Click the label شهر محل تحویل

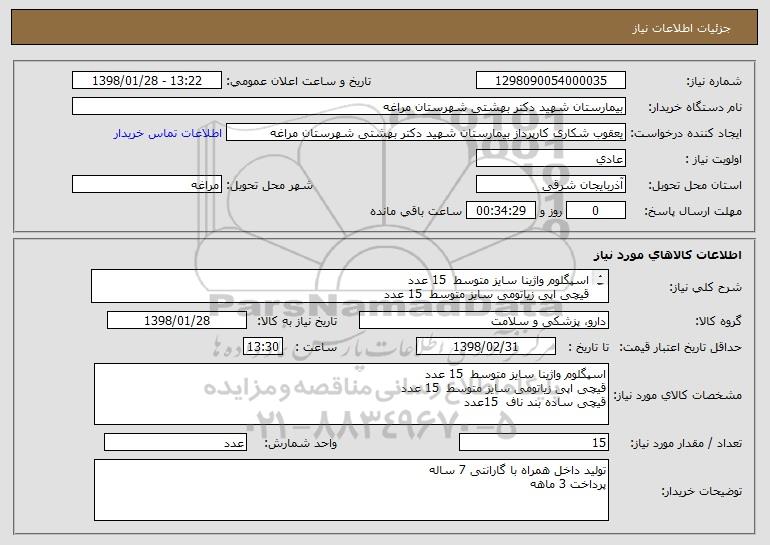click(x=270, y=186)
